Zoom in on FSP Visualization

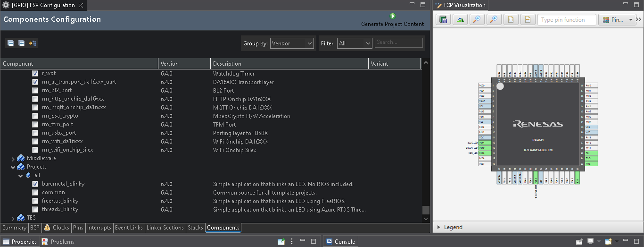point(494,20)
